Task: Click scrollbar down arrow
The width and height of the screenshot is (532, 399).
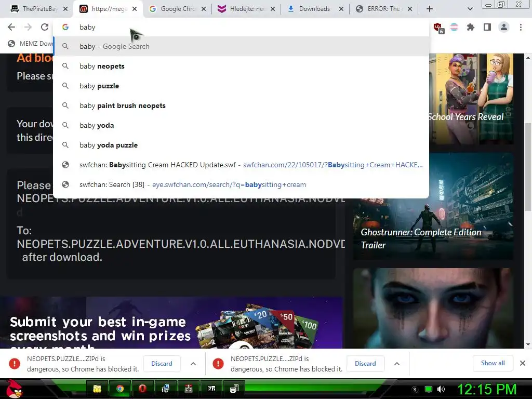Action: tap(528, 344)
